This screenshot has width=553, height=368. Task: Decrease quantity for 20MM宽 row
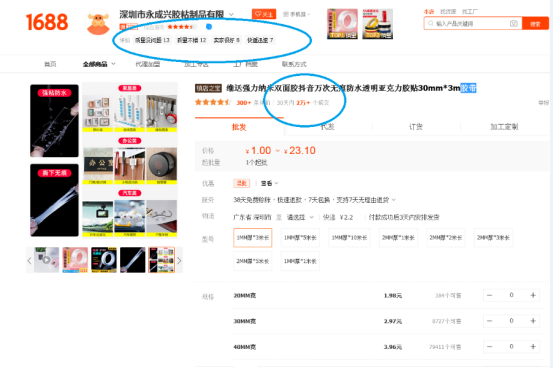(490, 295)
